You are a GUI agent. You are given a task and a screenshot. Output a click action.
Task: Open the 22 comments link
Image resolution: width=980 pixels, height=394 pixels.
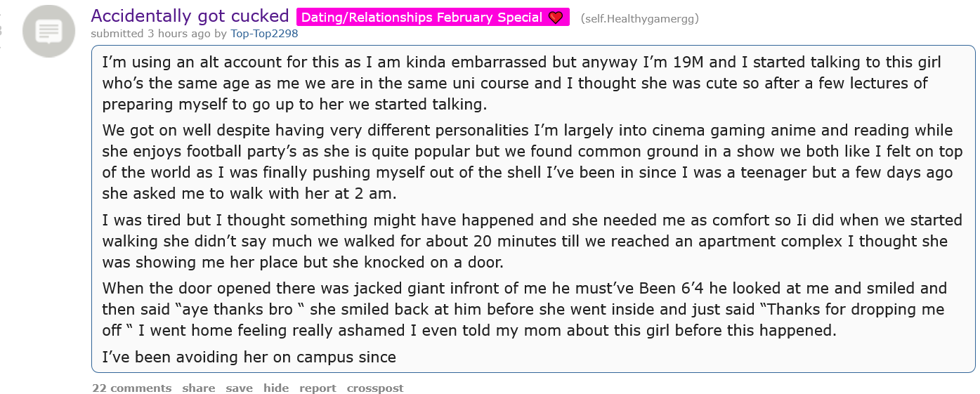pos(131,388)
